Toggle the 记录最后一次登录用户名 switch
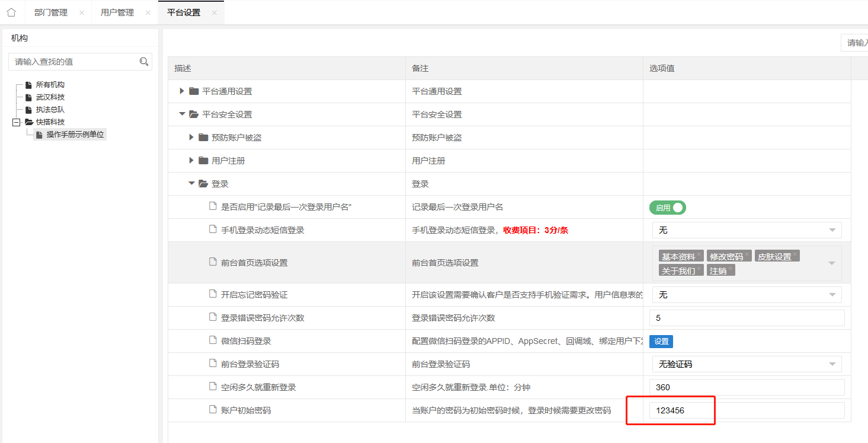The height and width of the screenshot is (443, 868). click(668, 208)
